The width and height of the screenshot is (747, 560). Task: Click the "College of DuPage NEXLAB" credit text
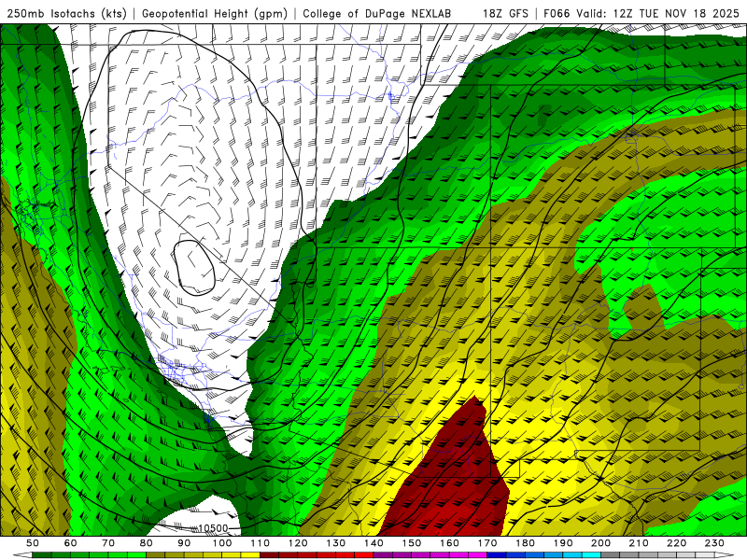377,13
